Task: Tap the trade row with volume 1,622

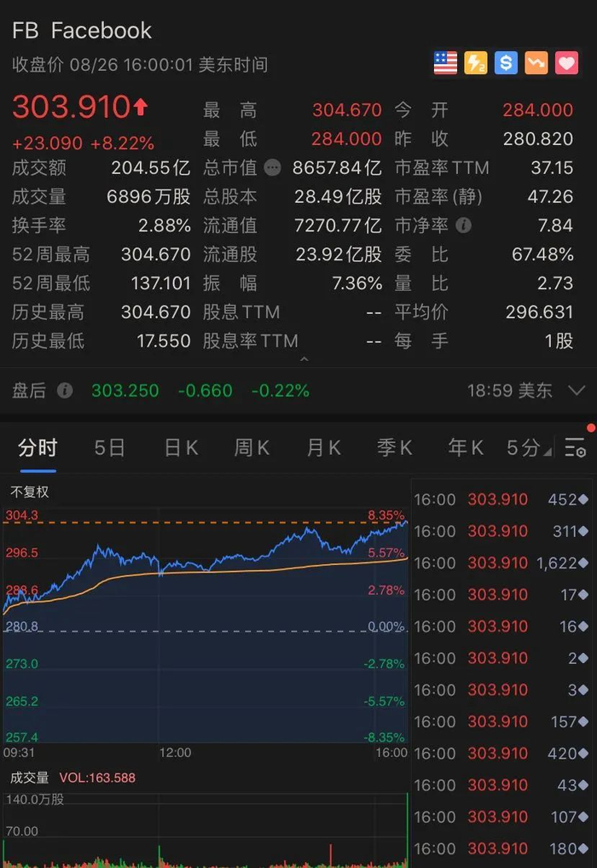Action: point(501,563)
